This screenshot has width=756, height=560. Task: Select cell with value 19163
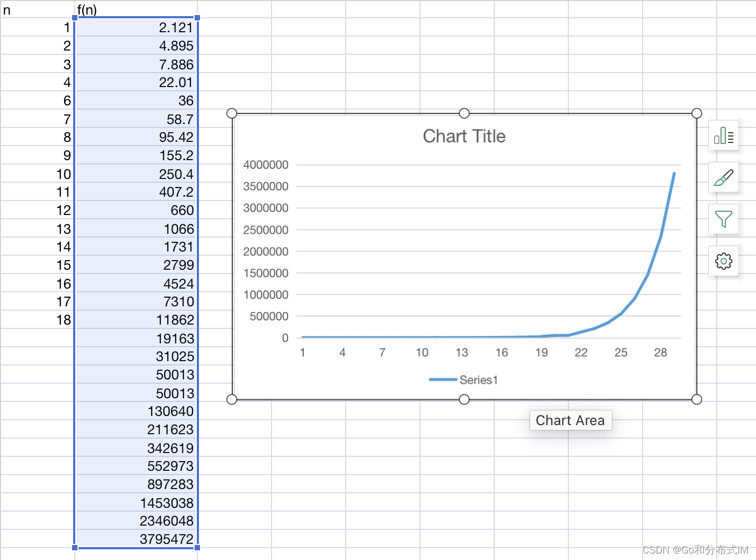(136, 338)
